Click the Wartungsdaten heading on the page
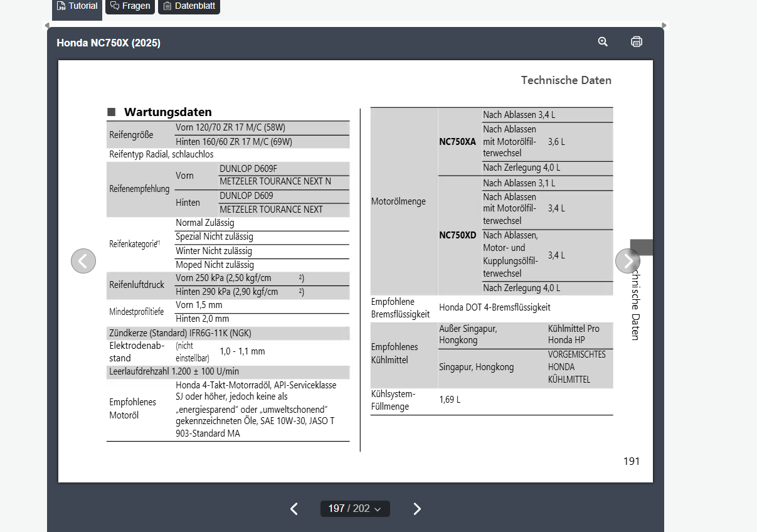Viewport: 757px width, 532px height. tap(167, 112)
